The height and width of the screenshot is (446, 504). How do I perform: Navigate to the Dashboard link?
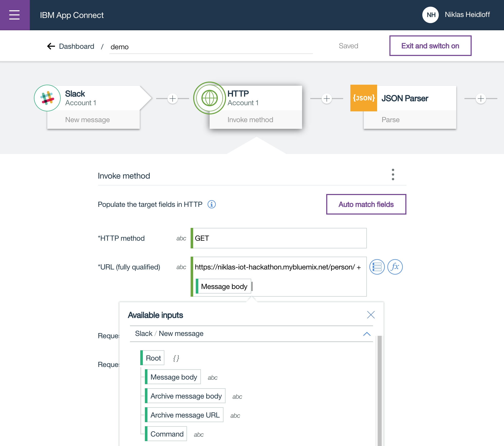(77, 46)
